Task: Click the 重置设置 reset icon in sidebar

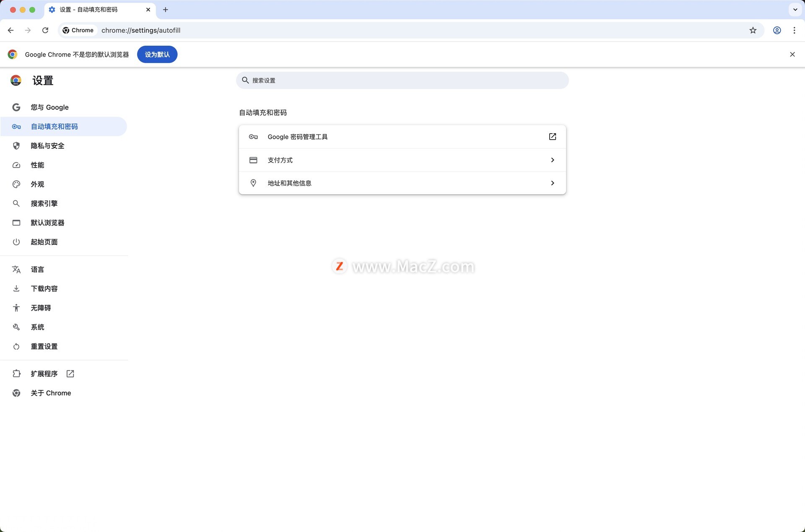Action: click(16, 346)
